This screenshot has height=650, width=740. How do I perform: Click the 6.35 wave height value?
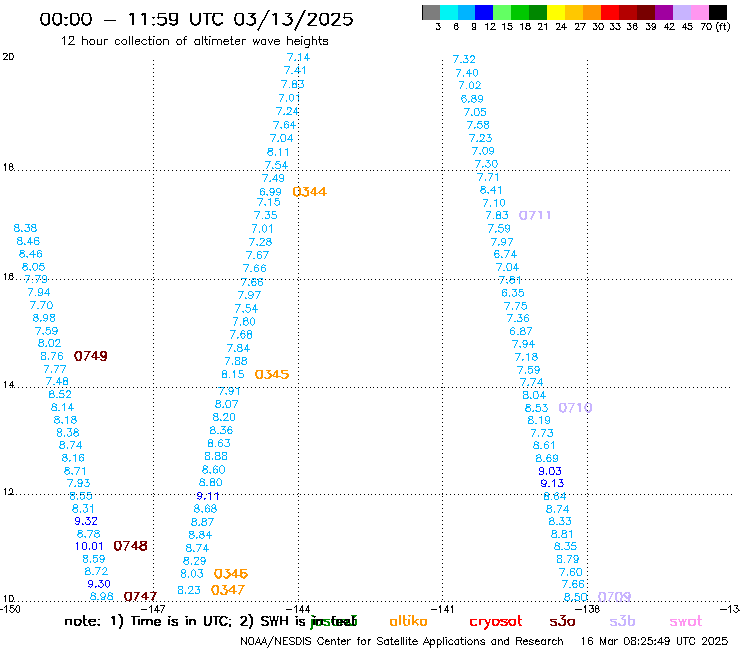[513, 293]
